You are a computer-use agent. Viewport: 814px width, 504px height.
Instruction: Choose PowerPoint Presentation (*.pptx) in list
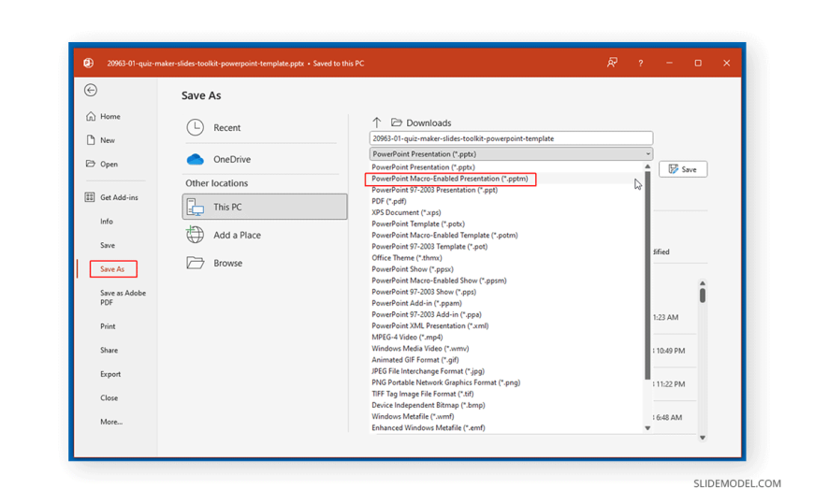[423, 167]
